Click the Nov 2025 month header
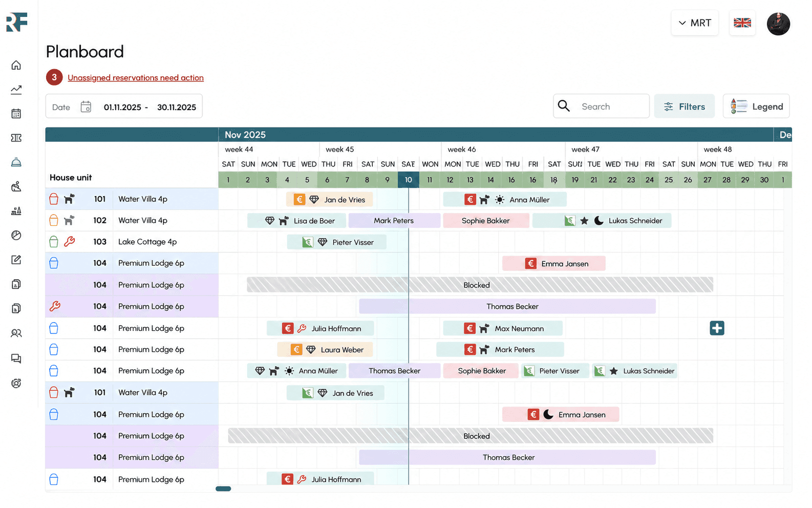812x508 pixels. pyautogui.click(x=245, y=135)
